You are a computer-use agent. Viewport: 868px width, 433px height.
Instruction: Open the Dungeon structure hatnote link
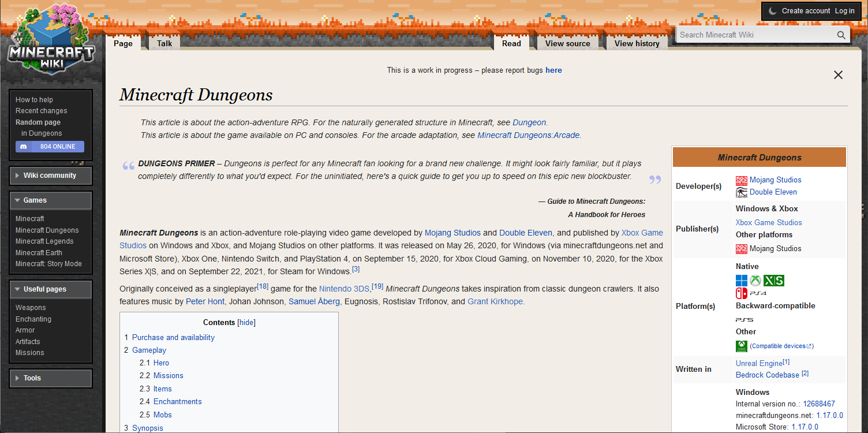(x=529, y=122)
